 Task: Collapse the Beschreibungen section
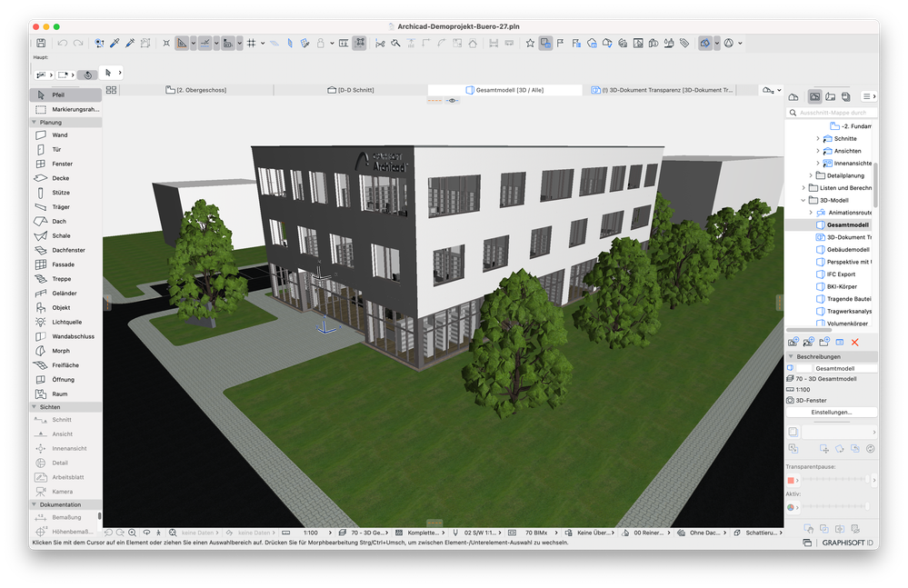pos(791,356)
